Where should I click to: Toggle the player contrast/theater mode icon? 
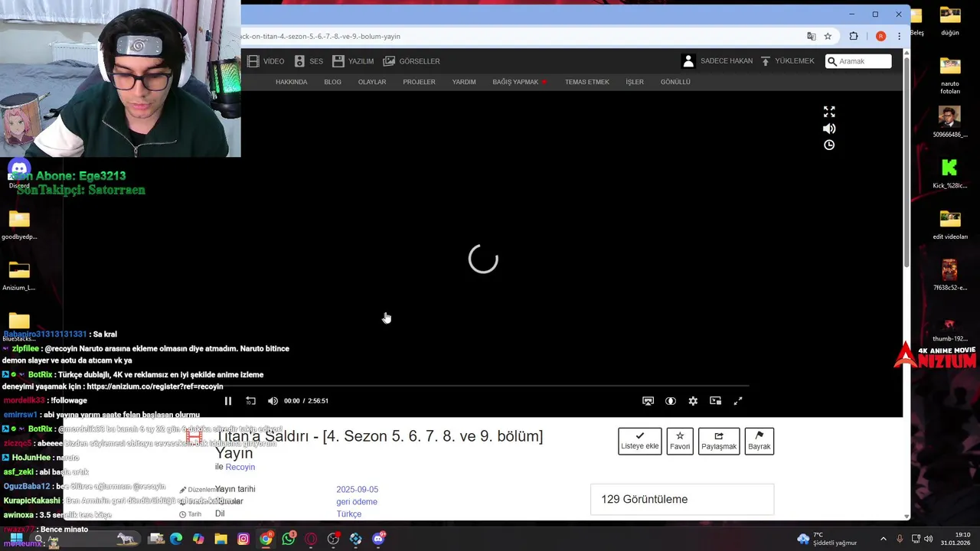[x=671, y=401]
